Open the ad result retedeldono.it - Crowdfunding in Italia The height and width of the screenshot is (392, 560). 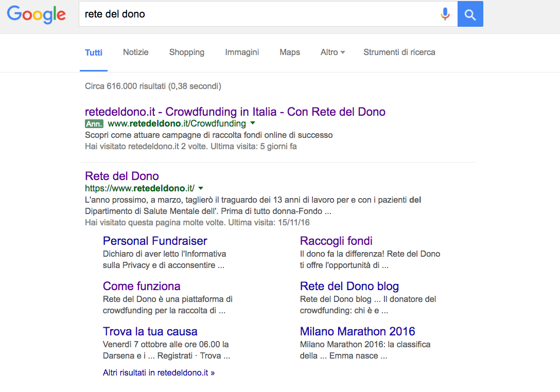235,112
